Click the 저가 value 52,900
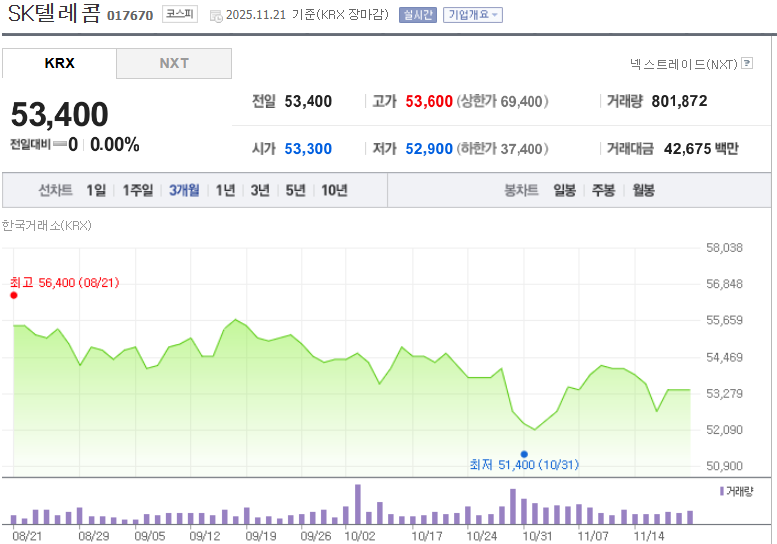777x544 pixels. tap(429, 149)
